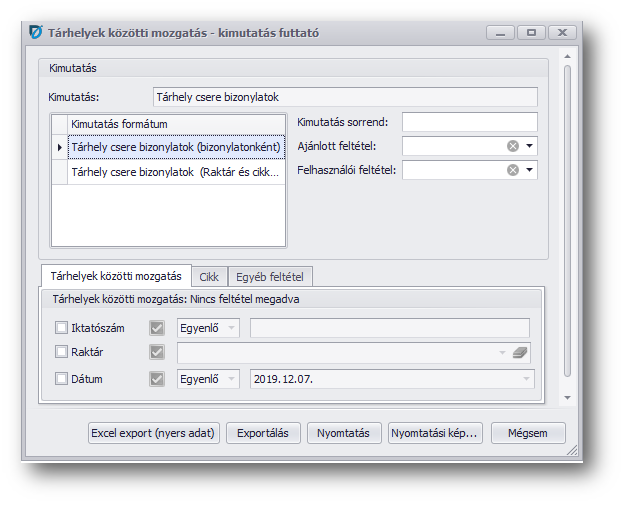Open Nyomtatási kép... preview button

(435, 433)
